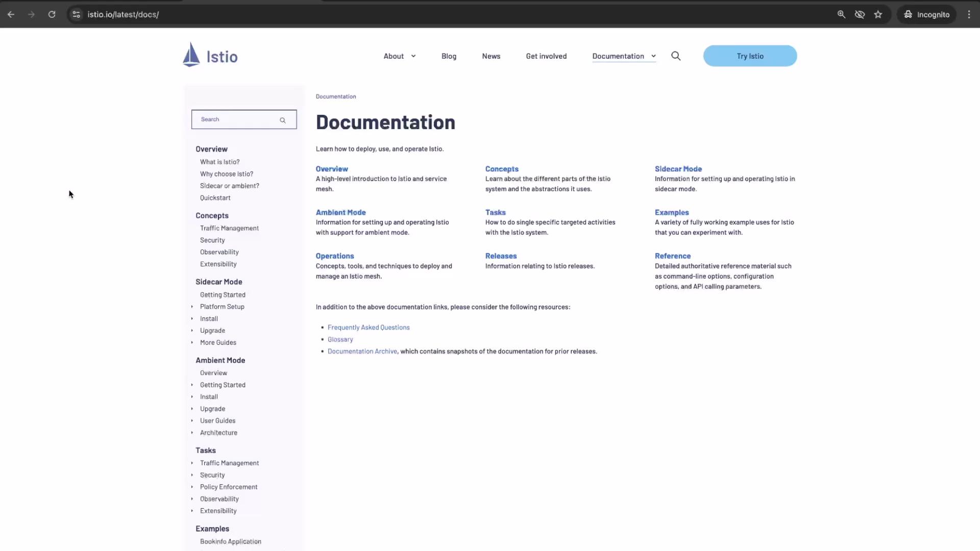Click the Try Istio button
980x551 pixels.
750,56
